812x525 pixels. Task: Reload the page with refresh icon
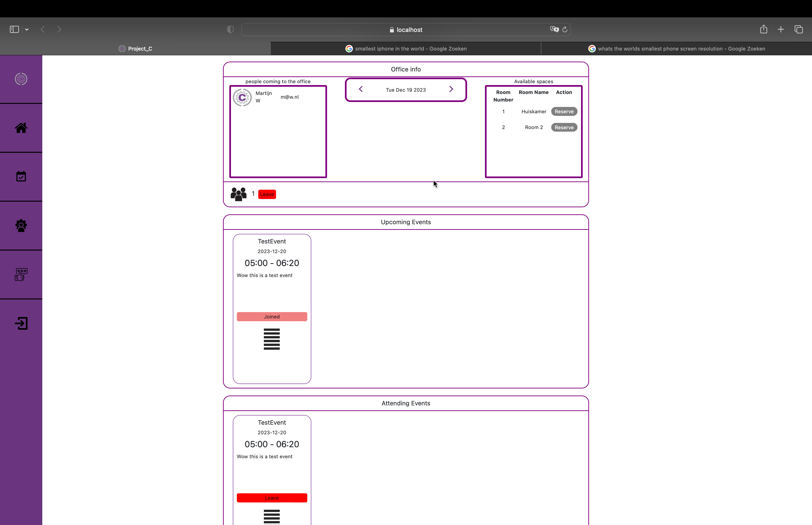point(565,30)
